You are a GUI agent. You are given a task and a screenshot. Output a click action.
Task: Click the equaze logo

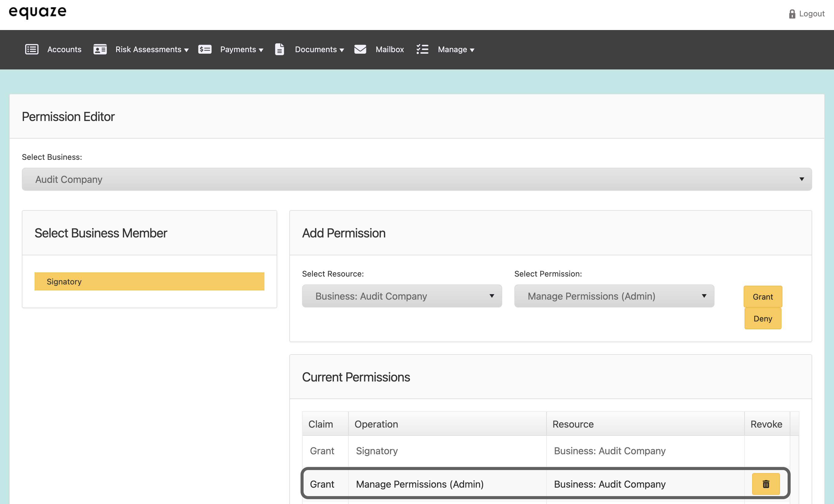[38, 12]
